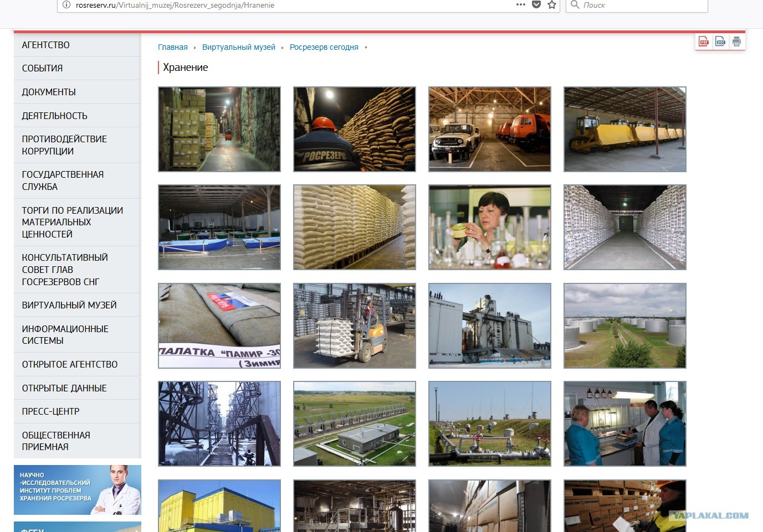Save page to Pocket icon
This screenshot has width=763, height=532.
click(x=536, y=5)
